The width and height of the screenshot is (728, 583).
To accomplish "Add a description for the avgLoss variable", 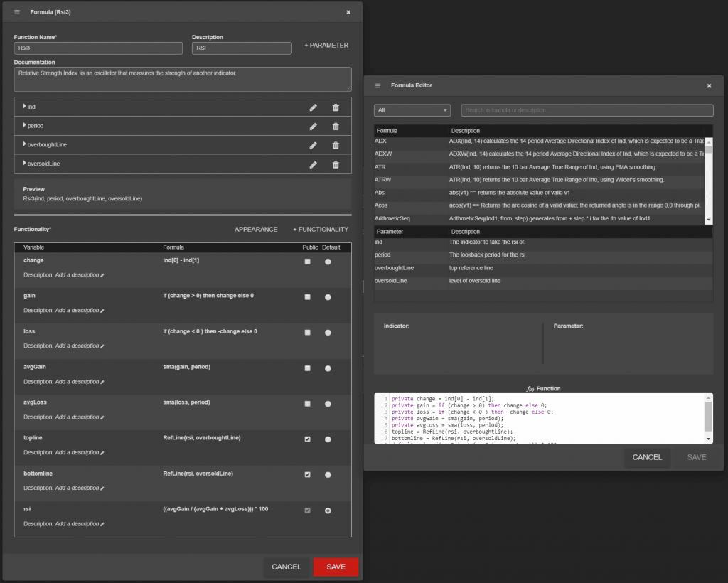I will point(80,417).
